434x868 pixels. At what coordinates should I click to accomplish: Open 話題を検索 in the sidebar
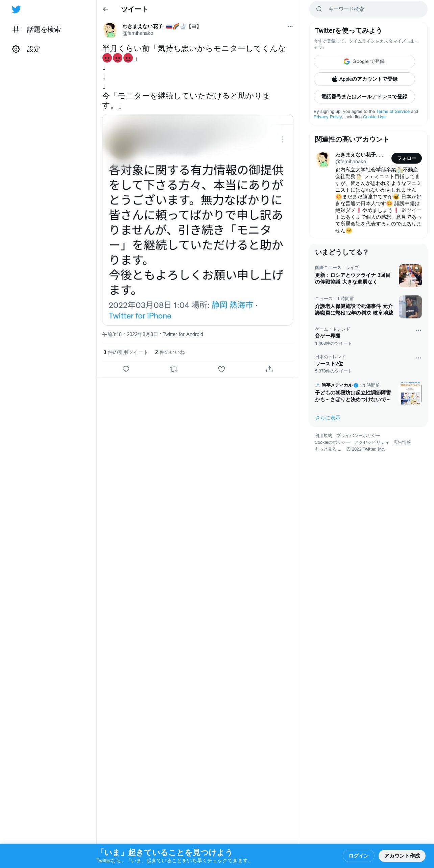point(37,30)
